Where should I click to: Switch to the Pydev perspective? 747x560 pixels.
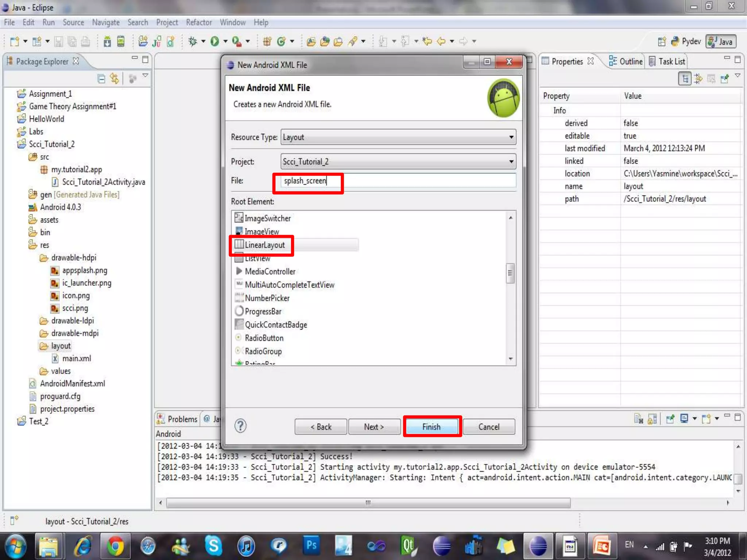coord(686,42)
